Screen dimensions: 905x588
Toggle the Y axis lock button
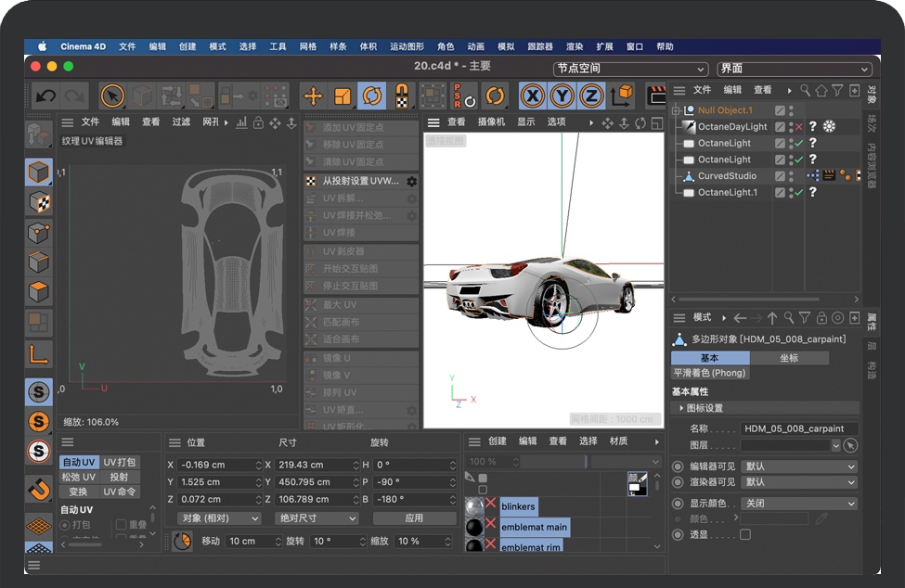pyautogui.click(x=561, y=95)
